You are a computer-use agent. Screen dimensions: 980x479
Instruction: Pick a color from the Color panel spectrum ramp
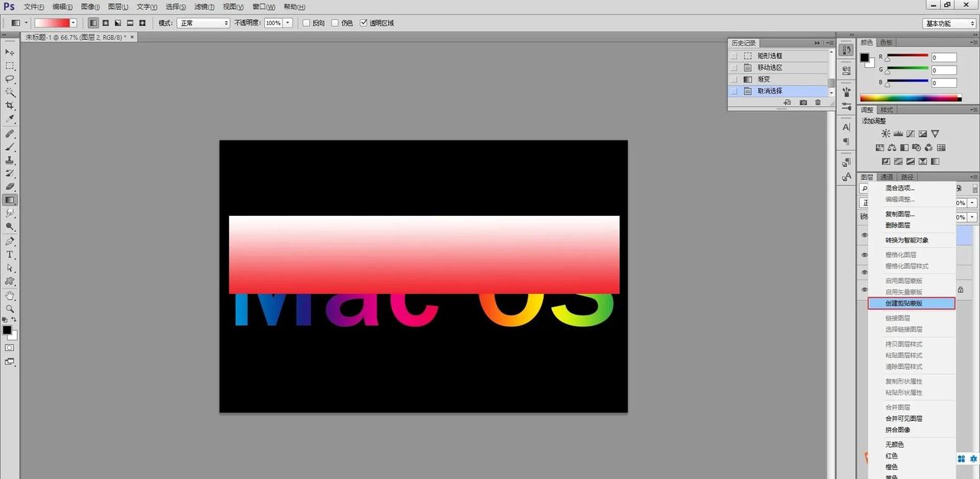[x=910, y=98]
